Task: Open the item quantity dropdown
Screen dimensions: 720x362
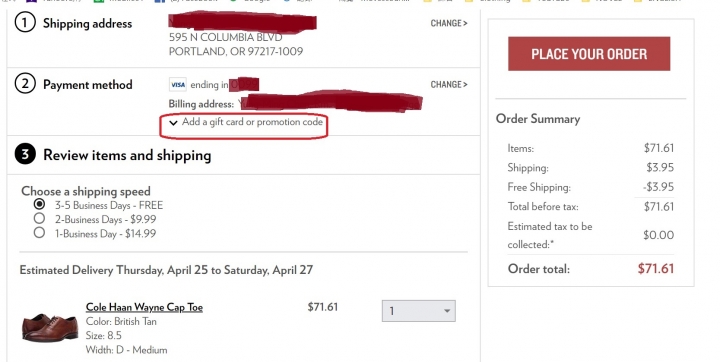Action: pyautogui.click(x=419, y=311)
